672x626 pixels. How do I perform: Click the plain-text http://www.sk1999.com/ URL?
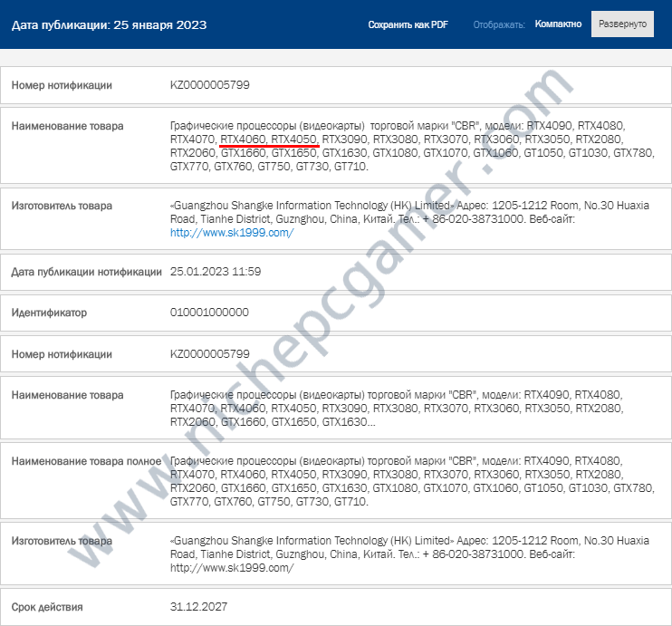click(x=232, y=568)
